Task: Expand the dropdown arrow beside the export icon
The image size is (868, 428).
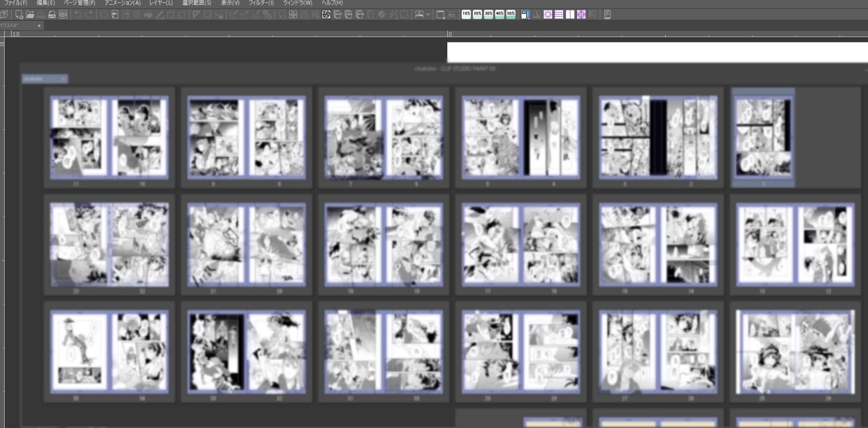Action: 428,14
